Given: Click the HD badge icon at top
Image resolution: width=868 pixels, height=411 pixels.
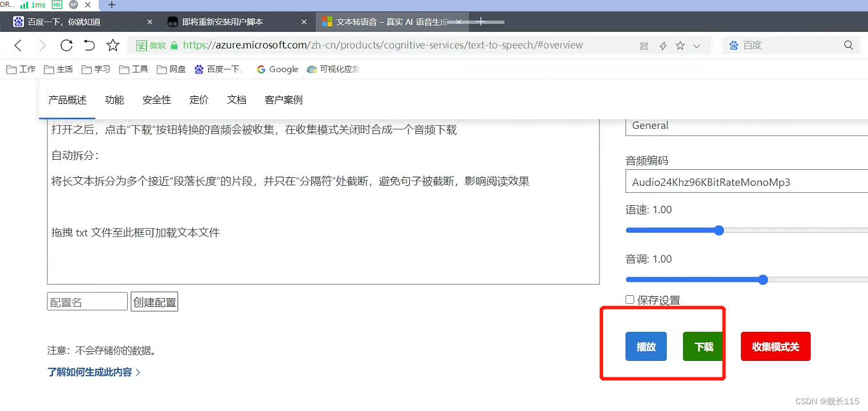Looking at the screenshot, I should click(x=57, y=5).
